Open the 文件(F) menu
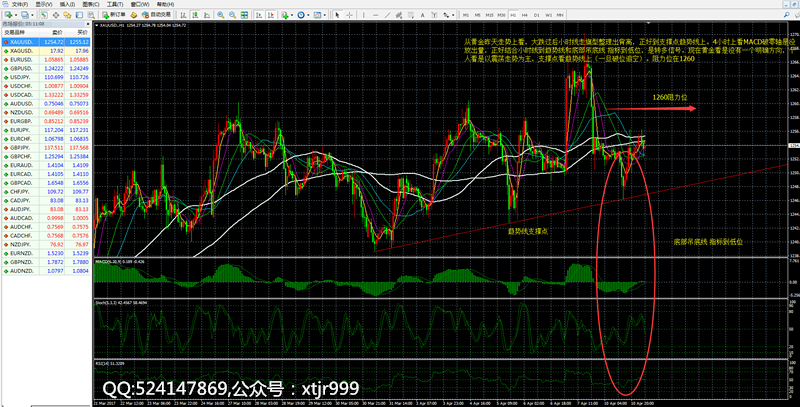 click(x=20, y=4)
